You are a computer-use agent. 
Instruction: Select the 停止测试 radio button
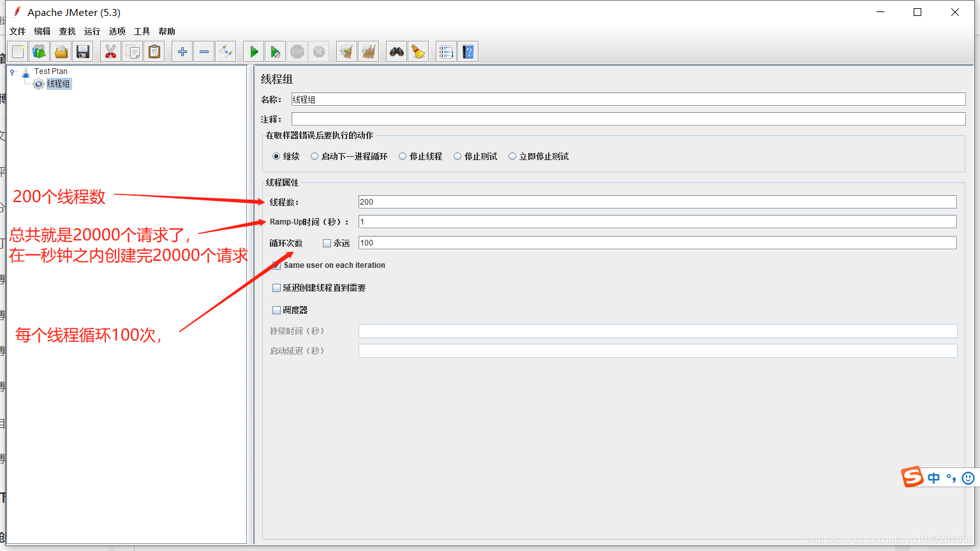(457, 156)
